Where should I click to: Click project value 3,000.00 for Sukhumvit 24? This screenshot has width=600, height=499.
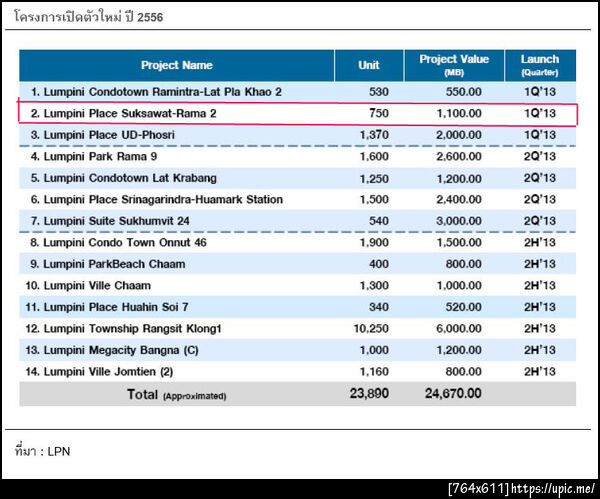click(459, 221)
